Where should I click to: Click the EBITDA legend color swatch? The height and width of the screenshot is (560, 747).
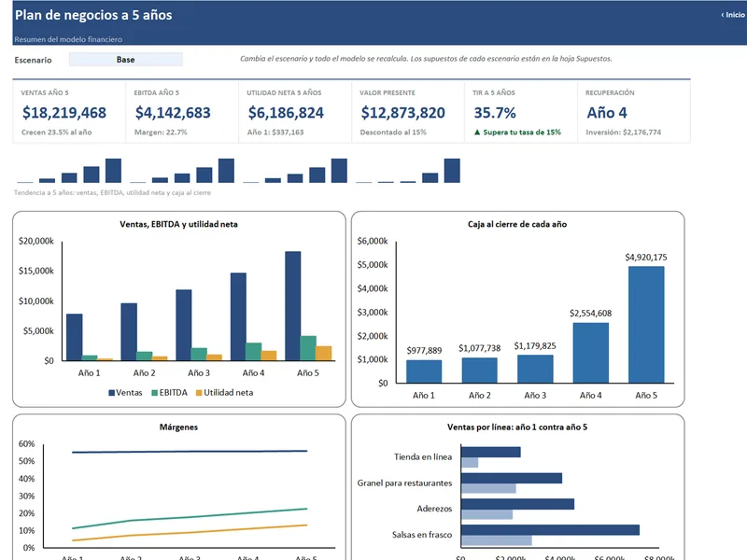(154, 393)
